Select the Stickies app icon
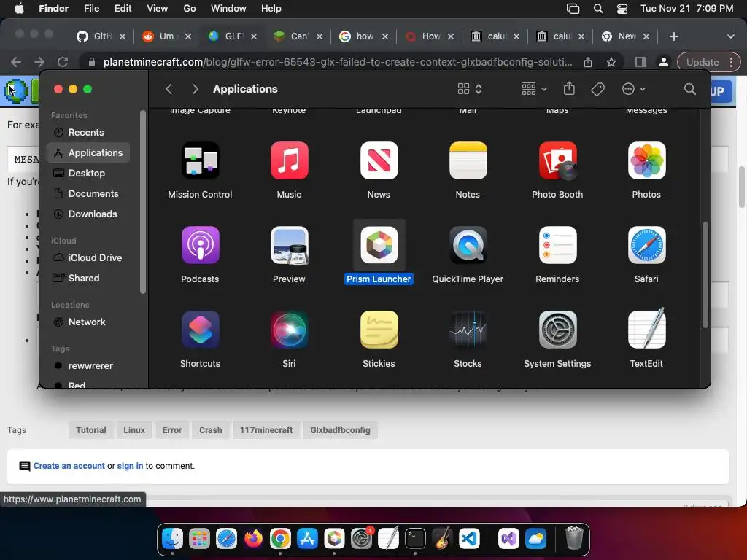747x560 pixels. coord(379,330)
